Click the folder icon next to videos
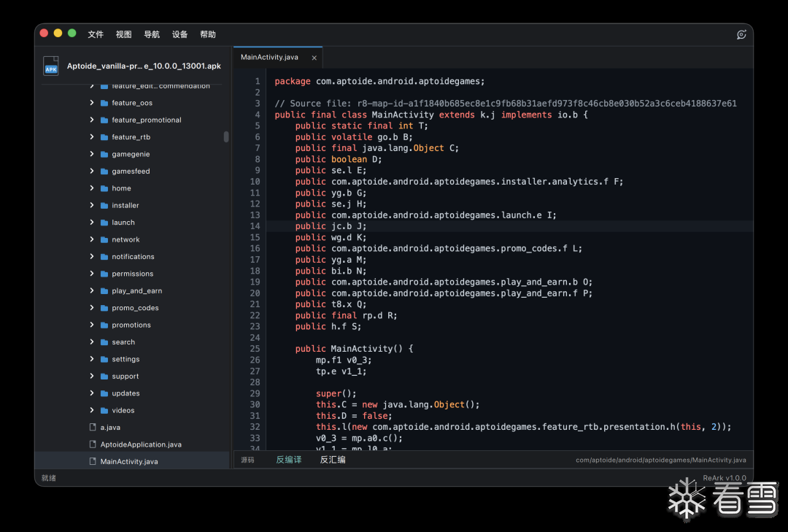 point(104,411)
